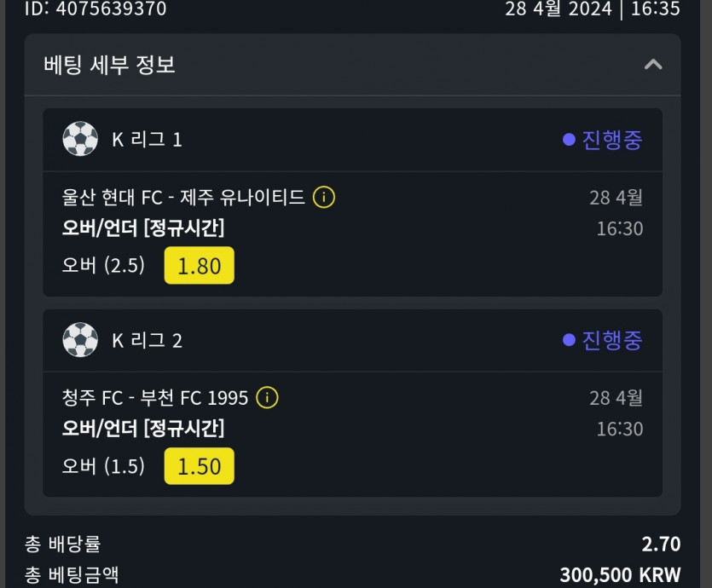Click the 진행중 status in K 리그 1

(x=611, y=140)
